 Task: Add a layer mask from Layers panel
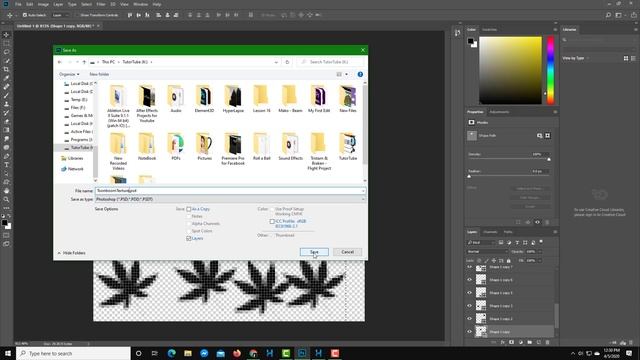[x=511, y=342]
